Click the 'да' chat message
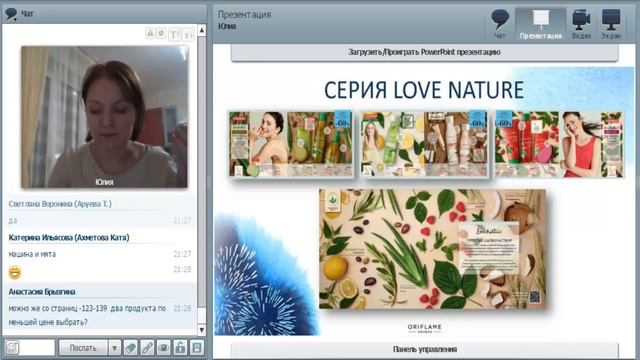640x360 pixels. (13, 221)
